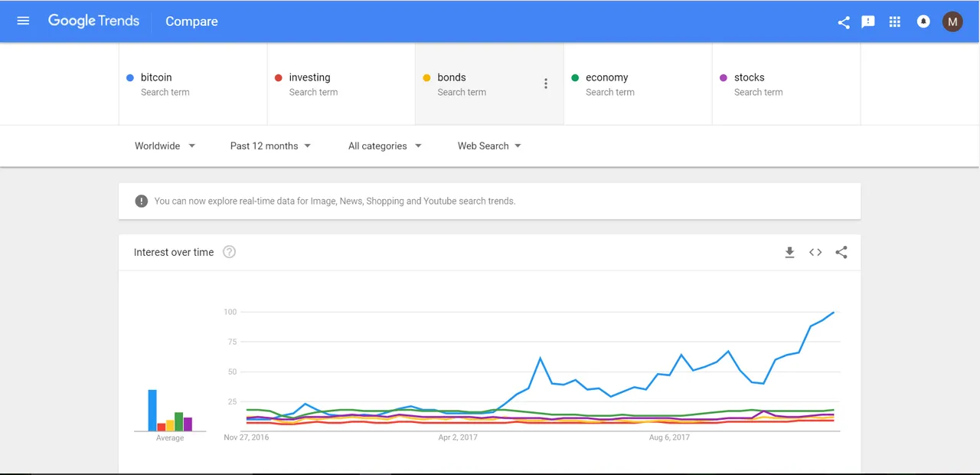Screen dimensions: 980x475
Task: Open the All categories dropdown
Action: click(x=384, y=146)
